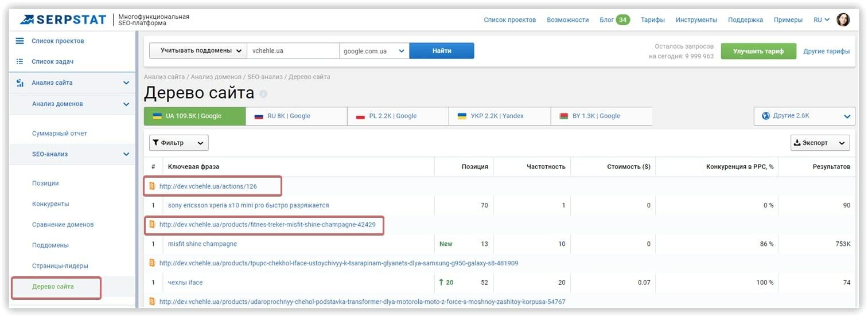Switch to the BY 1.3K Google tab
The width and height of the screenshot is (868, 317).
(601, 116)
